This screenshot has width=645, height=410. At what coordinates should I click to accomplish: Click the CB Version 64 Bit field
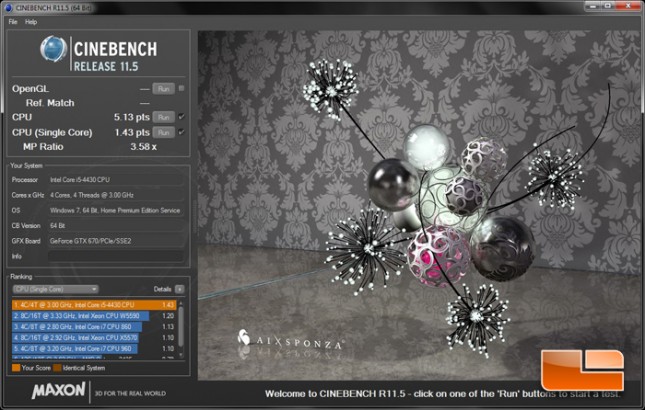coord(116,225)
